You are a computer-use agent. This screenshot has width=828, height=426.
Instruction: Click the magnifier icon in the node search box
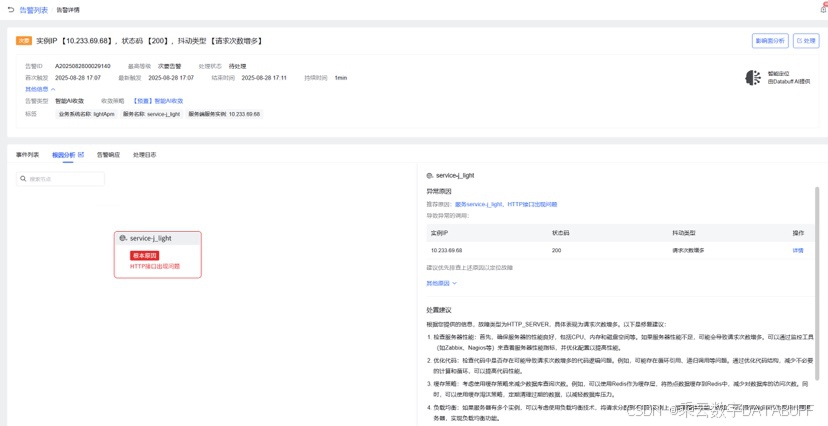click(x=23, y=179)
